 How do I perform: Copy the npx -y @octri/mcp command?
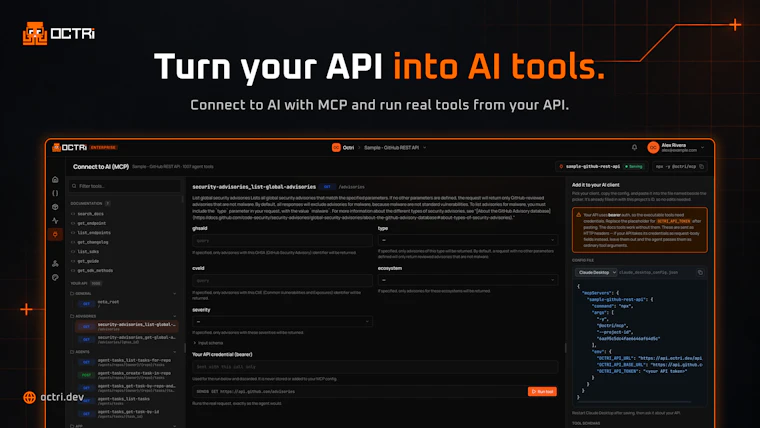701,166
